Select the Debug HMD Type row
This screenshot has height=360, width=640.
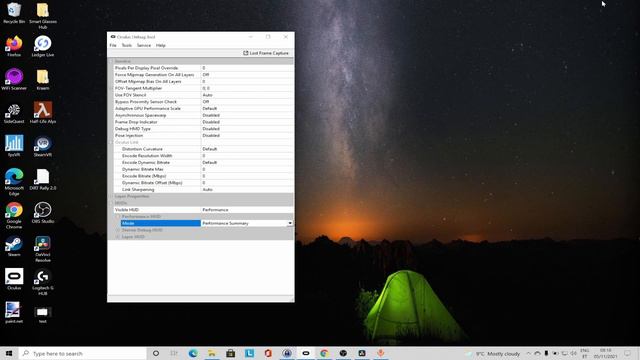point(203,129)
